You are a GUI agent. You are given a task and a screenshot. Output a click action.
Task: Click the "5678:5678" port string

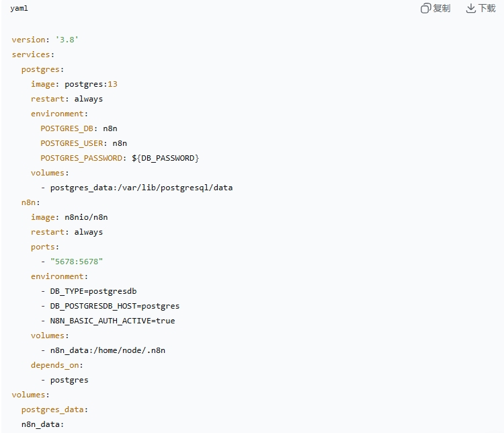(77, 262)
